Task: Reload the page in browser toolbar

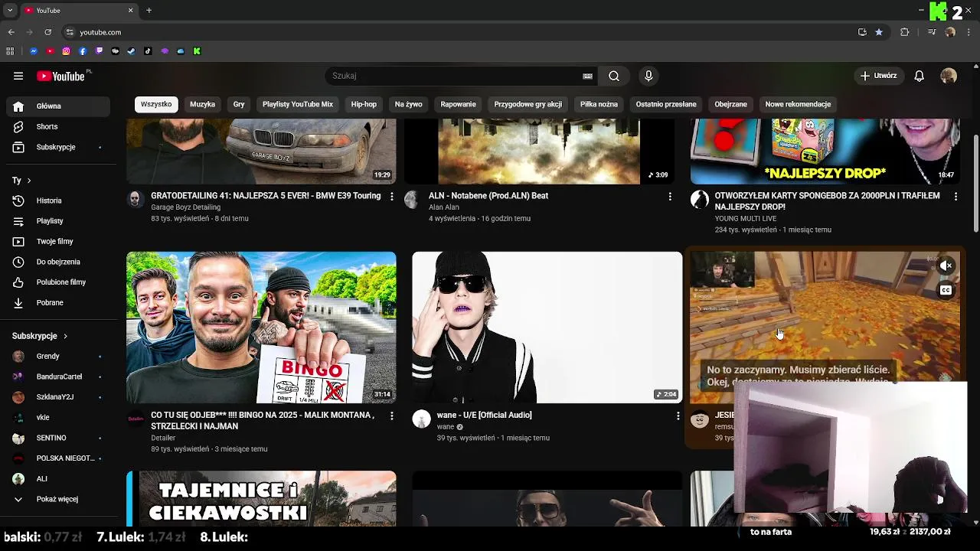Action: (x=47, y=32)
